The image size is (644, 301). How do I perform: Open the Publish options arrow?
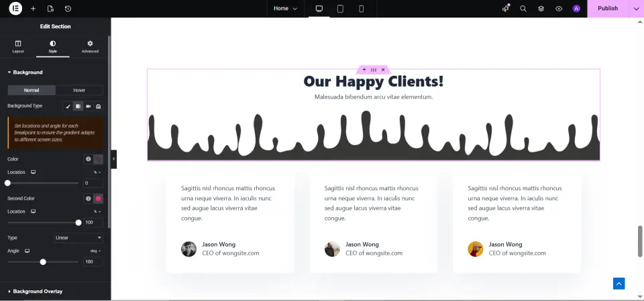click(636, 9)
